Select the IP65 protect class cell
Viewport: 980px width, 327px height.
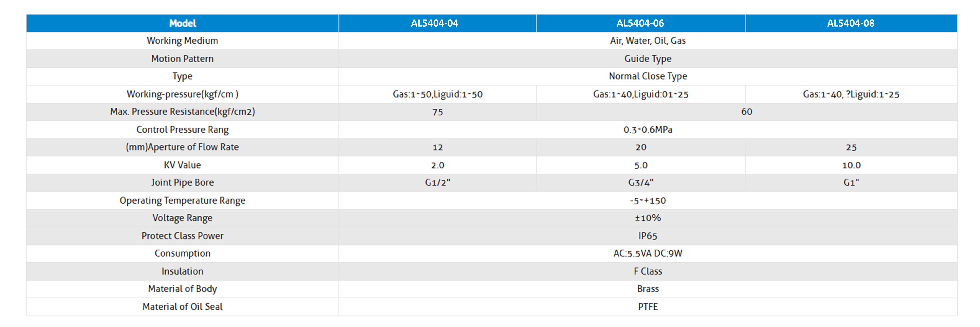click(648, 236)
